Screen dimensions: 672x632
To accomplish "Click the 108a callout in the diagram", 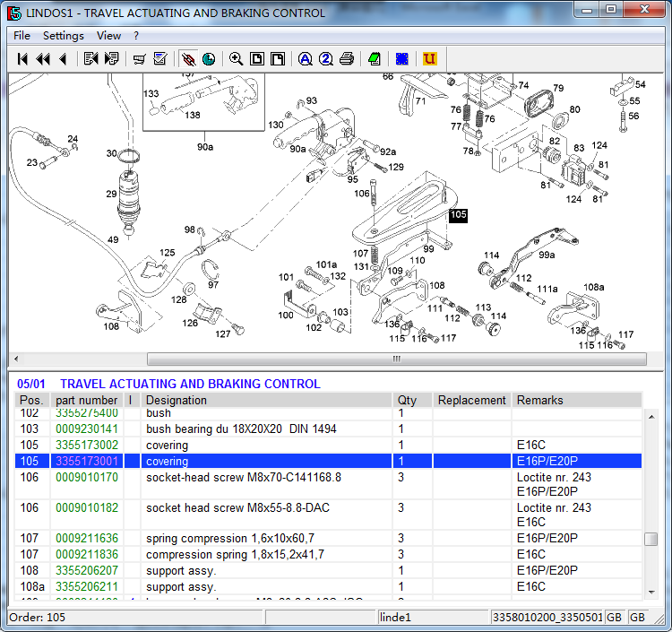I will pos(593,287).
